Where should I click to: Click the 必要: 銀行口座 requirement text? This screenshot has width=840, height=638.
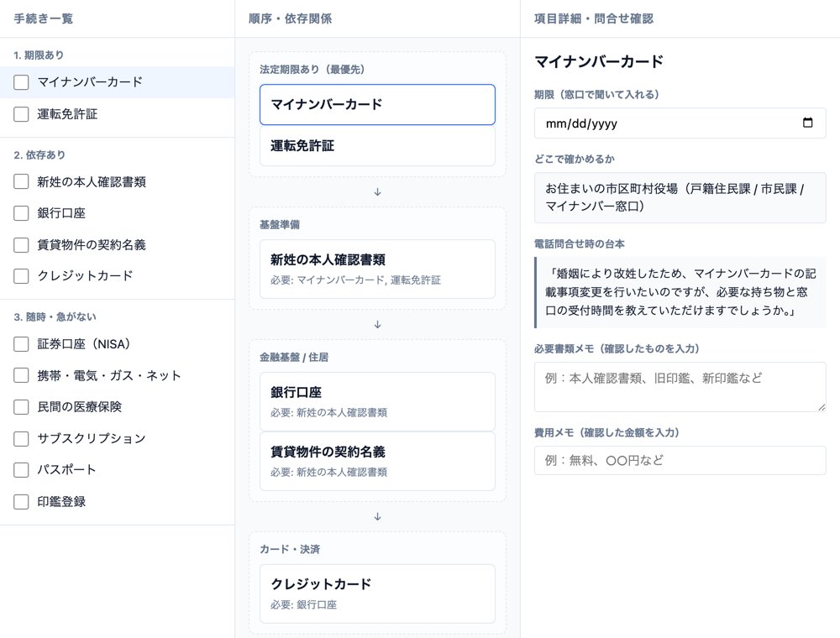coord(303,604)
